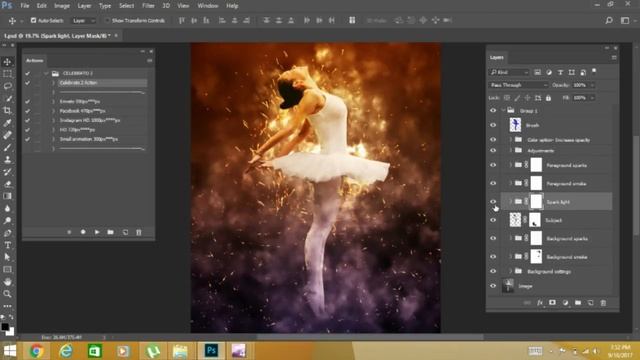Open the File menu

tap(25, 6)
